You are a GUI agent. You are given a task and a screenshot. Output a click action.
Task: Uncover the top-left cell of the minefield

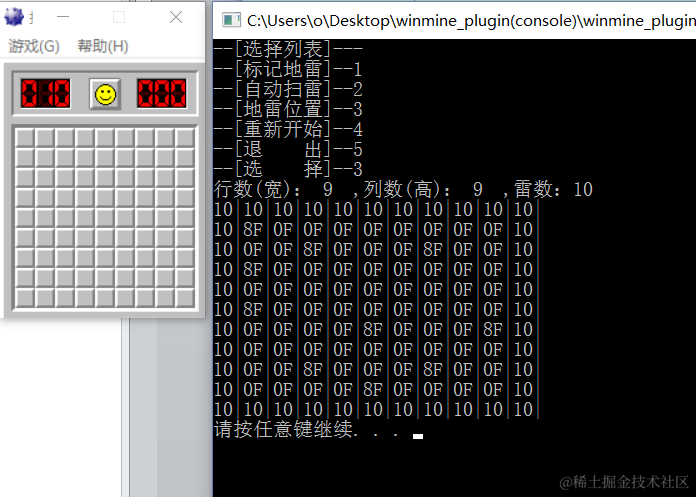tap(24, 138)
